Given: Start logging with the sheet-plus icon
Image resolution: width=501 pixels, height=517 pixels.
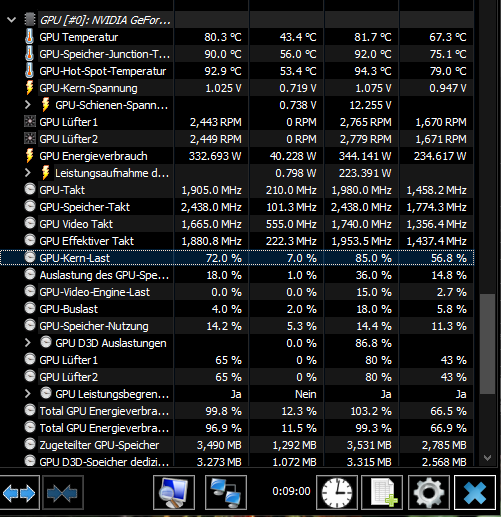Looking at the screenshot, I should tap(382, 492).
